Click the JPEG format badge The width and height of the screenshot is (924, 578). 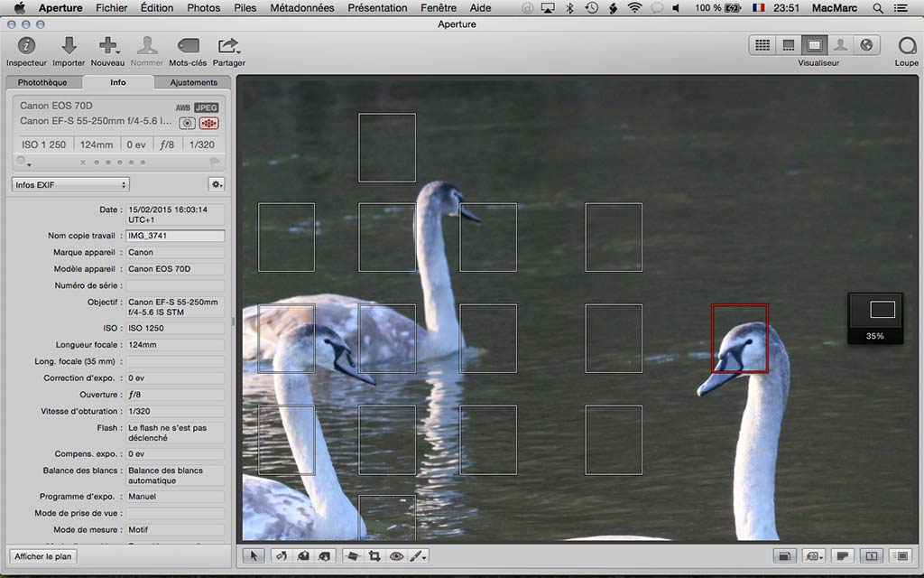pos(207,107)
